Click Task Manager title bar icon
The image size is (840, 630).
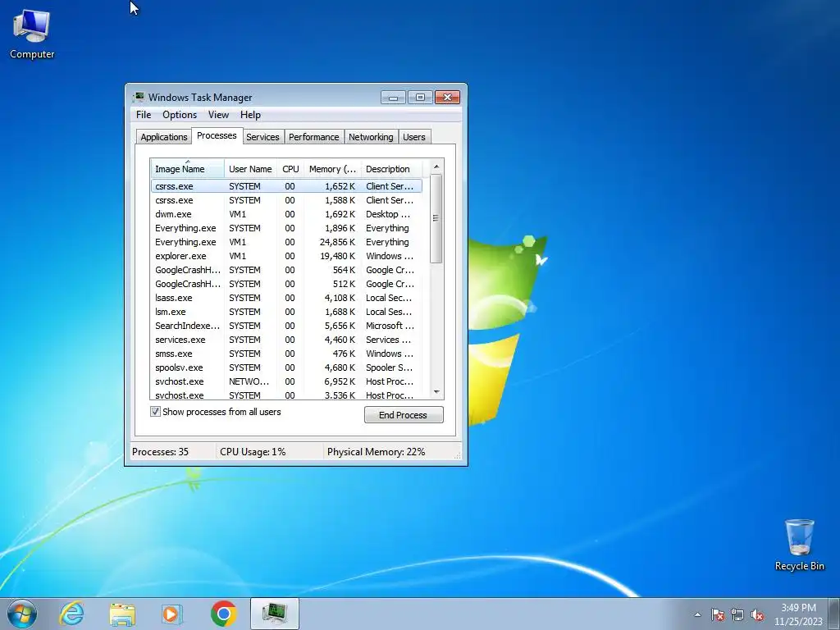[139, 97]
